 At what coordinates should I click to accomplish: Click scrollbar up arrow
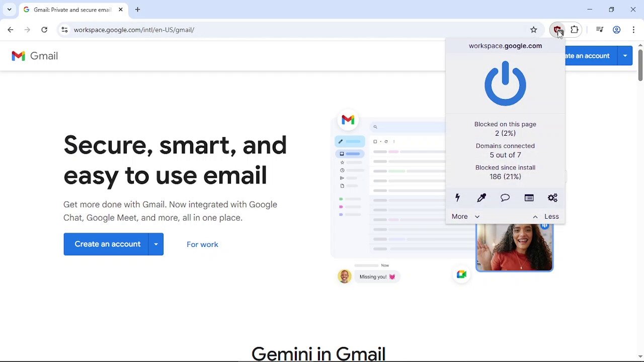coord(640,45)
